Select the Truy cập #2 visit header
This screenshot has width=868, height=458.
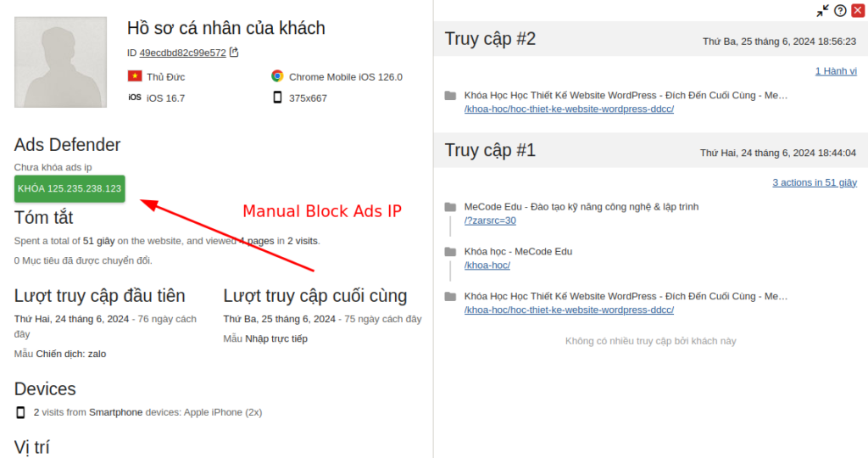pos(491,39)
